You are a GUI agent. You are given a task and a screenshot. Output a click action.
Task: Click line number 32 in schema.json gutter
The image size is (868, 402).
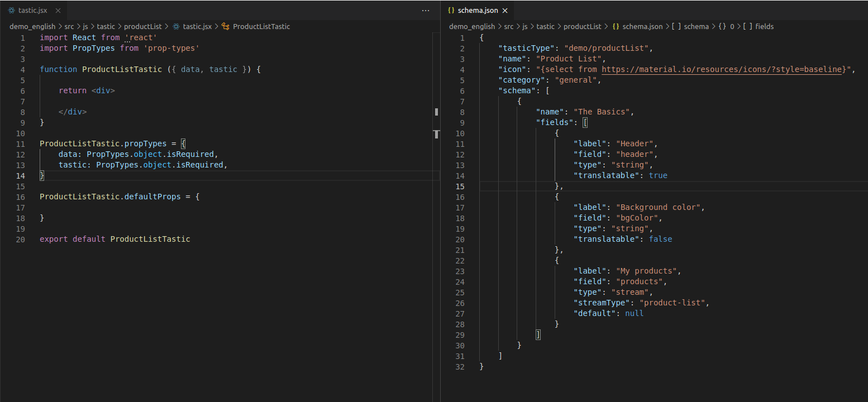(460, 366)
